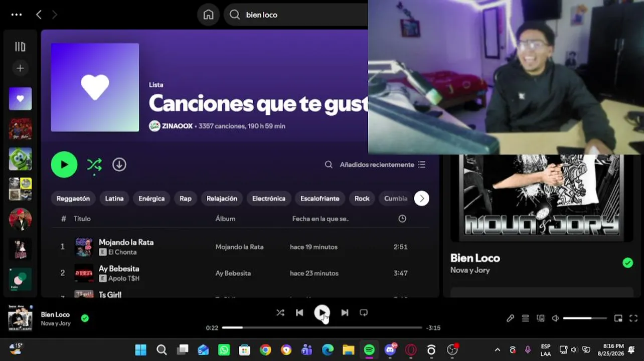Open ZINAOOX profile link
644x361 pixels.
(177, 126)
